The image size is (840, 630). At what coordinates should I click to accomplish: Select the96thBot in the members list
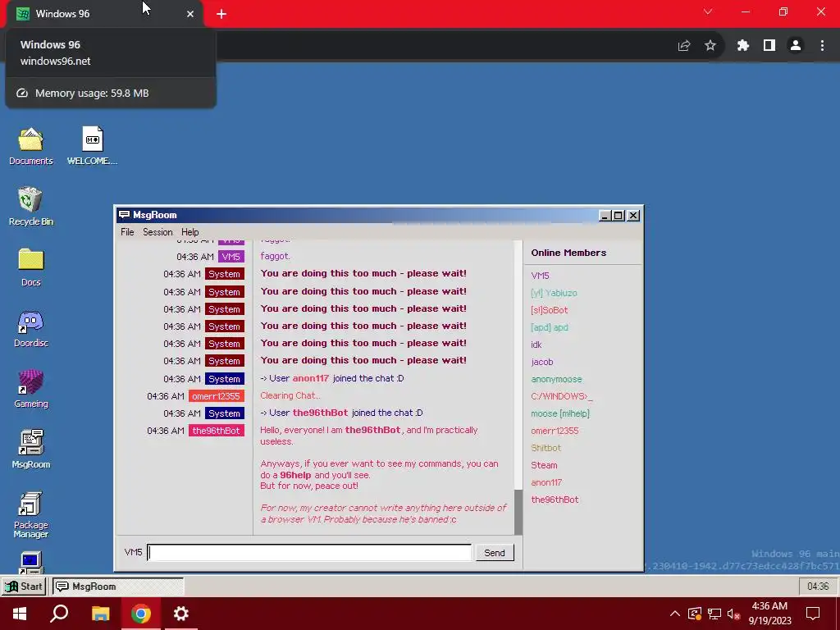point(555,500)
